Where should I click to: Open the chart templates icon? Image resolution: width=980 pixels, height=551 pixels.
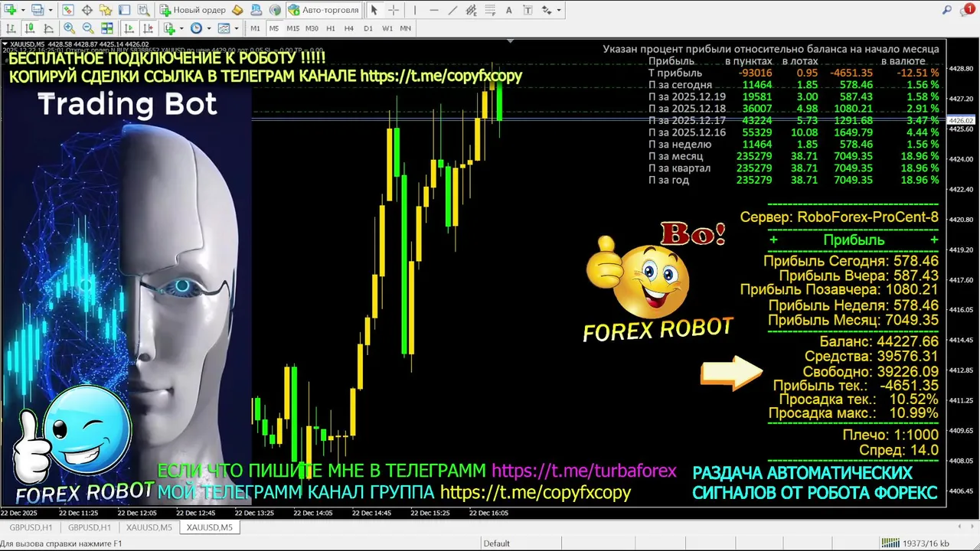224,28
